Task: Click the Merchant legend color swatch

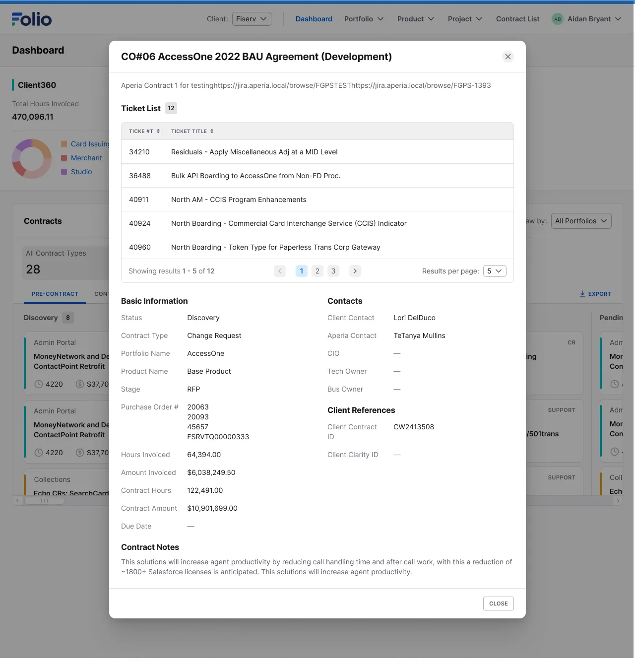Action: [x=64, y=158]
